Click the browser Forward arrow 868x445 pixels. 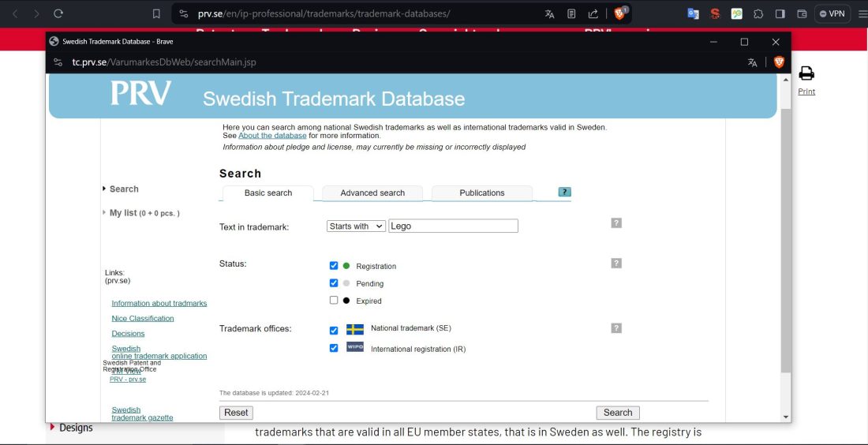click(36, 14)
